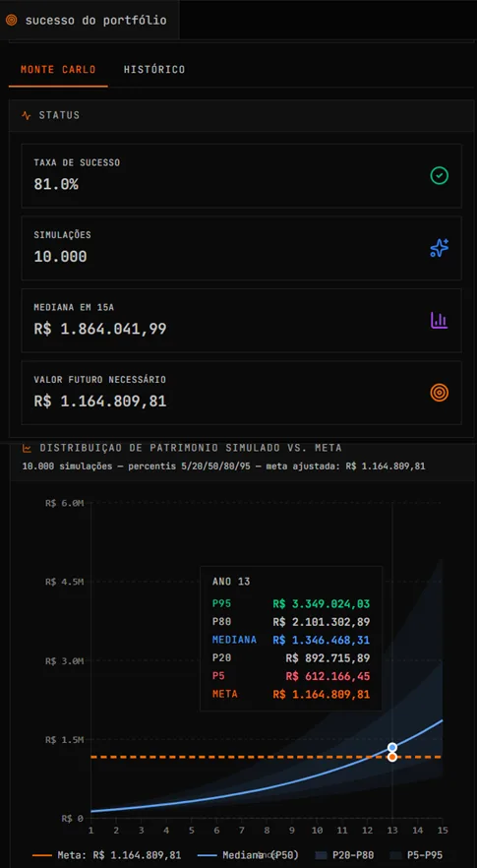
Task: Click the target icon beside sucesso do portfólio
Action: click(x=11, y=21)
